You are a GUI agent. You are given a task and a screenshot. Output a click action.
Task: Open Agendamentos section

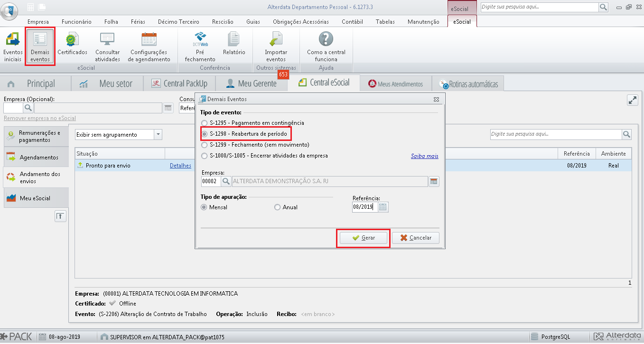[x=36, y=157]
